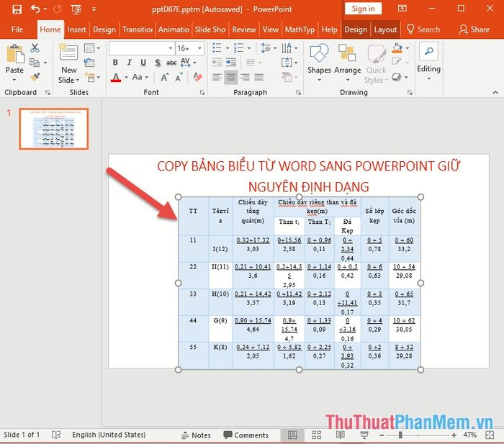Screen dimensions: 504x444
Task: Reset the slide layout
Action: [89, 63]
